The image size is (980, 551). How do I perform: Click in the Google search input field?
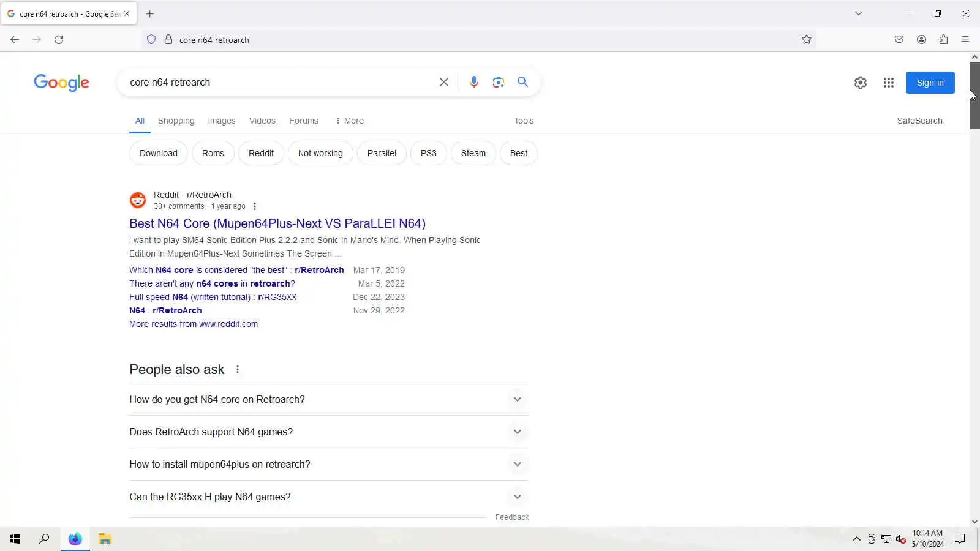pyautogui.click(x=279, y=82)
